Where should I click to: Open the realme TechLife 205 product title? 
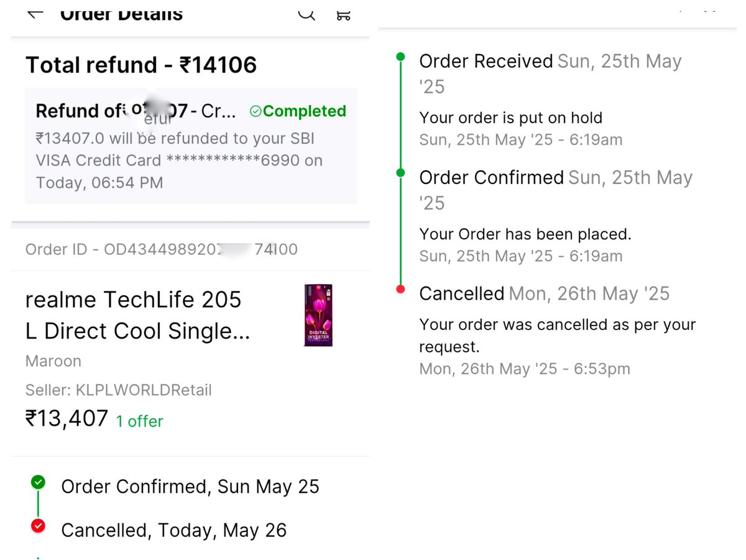click(x=138, y=316)
